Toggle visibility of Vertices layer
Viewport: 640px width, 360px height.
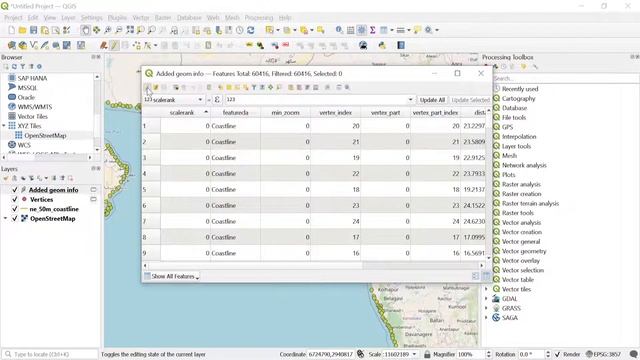(15, 200)
